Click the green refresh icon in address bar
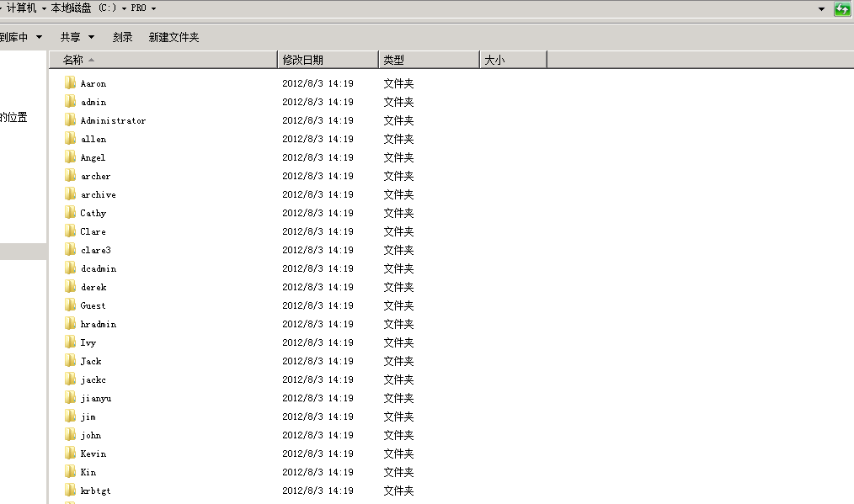Viewport: 854px width, 504px height. click(x=842, y=8)
